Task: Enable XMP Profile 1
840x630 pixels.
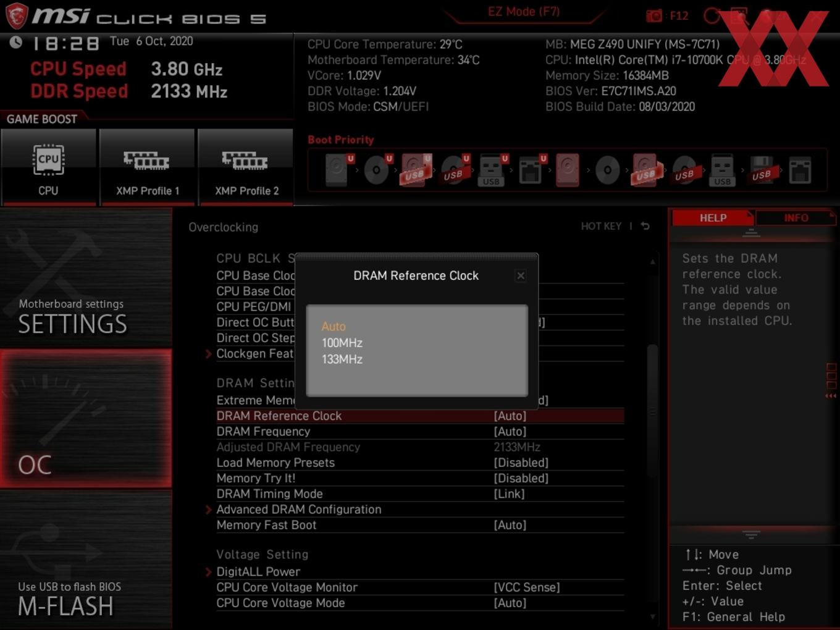Action: pos(147,167)
